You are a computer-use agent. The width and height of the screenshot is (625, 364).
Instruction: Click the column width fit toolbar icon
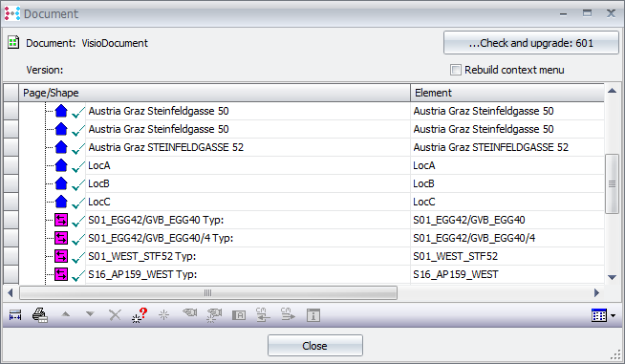coord(15,315)
